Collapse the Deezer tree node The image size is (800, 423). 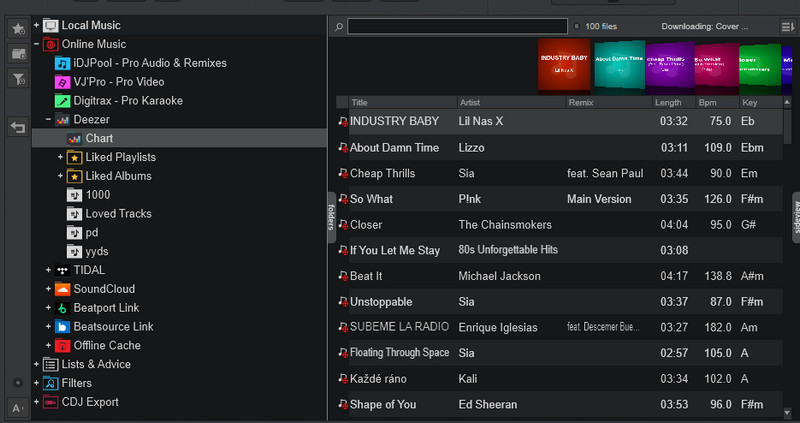pos(48,119)
